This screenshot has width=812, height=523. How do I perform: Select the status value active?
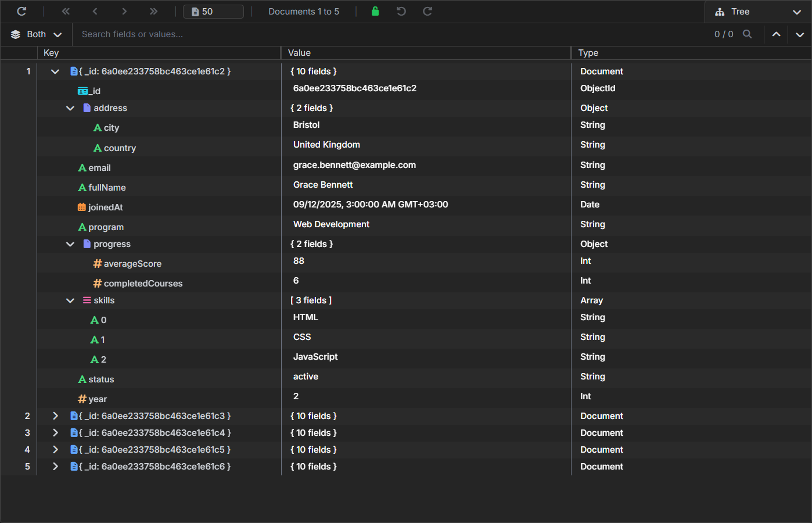point(306,377)
